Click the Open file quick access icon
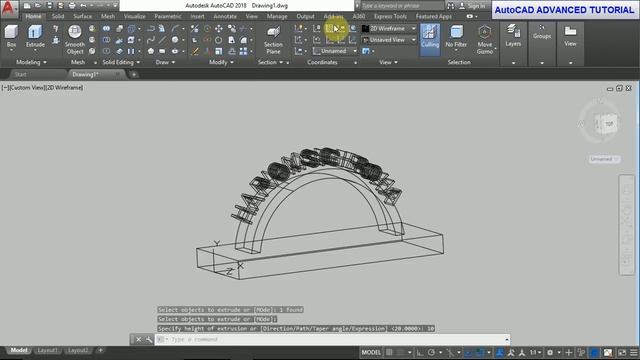Image resolution: width=640 pixels, height=360 pixels. 38,6
